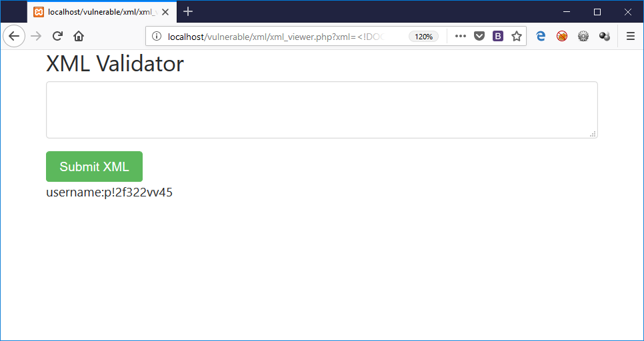Click the purple B extension icon
The width and height of the screenshot is (644, 341).
coord(498,37)
